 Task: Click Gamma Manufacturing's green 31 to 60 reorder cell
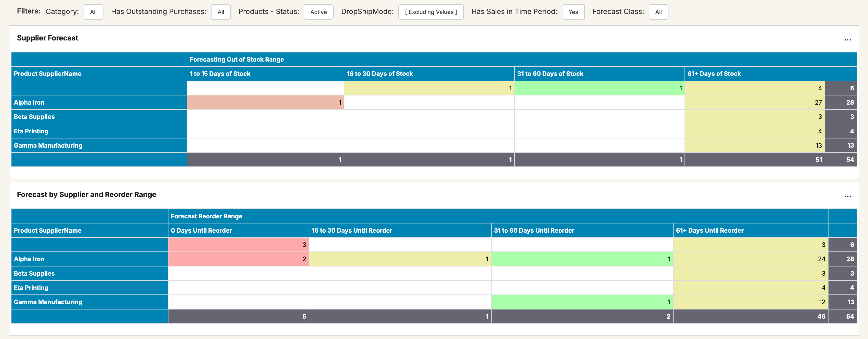[x=582, y=302]
